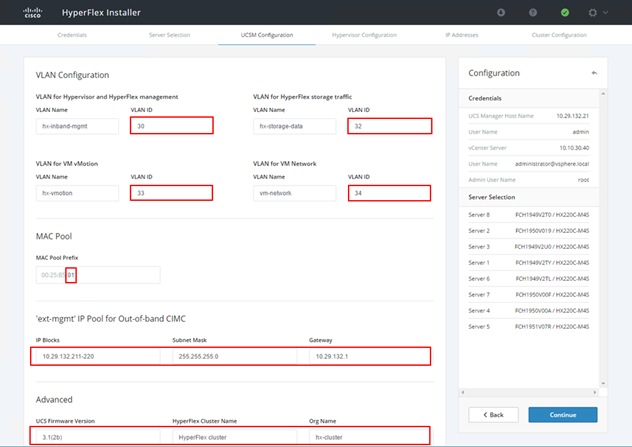Click the Server 5 row

click(529, 327)
